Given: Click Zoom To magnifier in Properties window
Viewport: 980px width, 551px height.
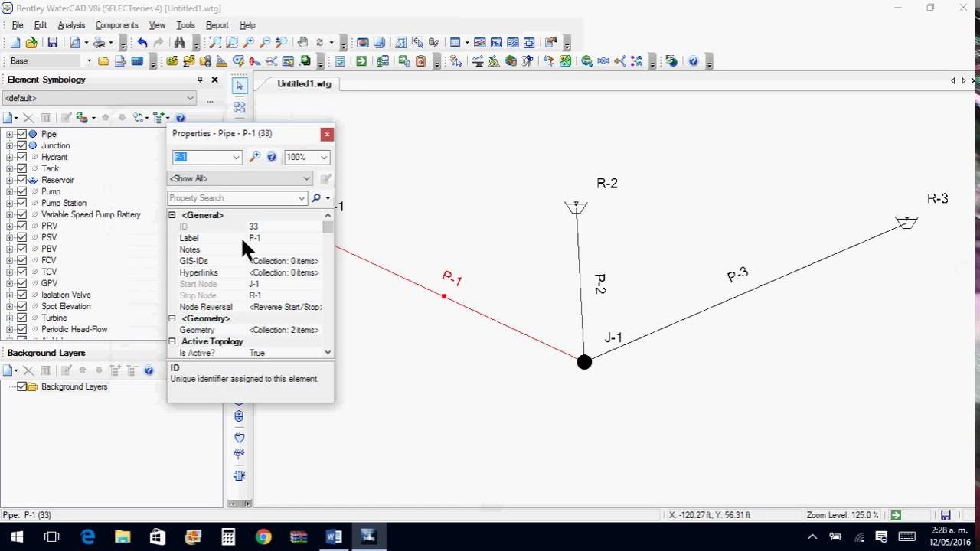Looking at the screenshot, I should click(x=256, y=157).
